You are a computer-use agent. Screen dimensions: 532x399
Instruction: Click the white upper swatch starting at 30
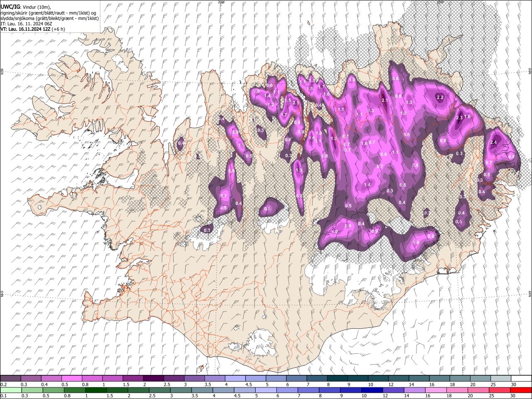[521, 378]
